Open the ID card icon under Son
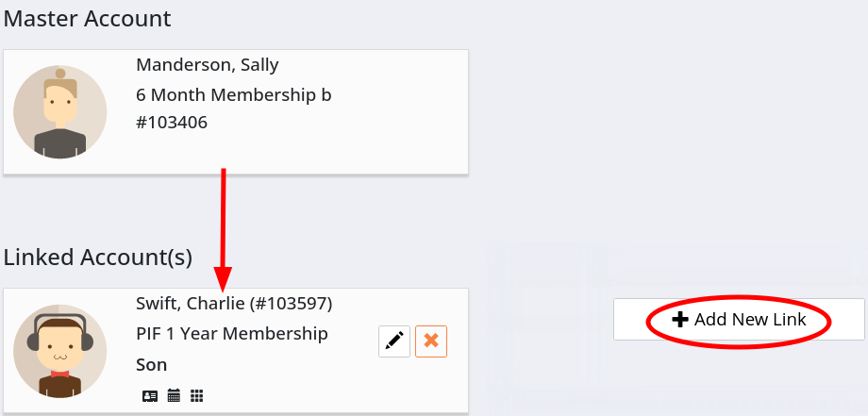This screenshot has width=868, height=416. pos(150,396)
